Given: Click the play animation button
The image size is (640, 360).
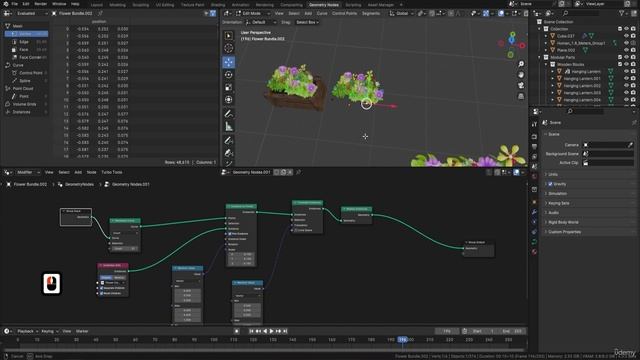Looking at the screenshot, I should click(x=271, y=331).
